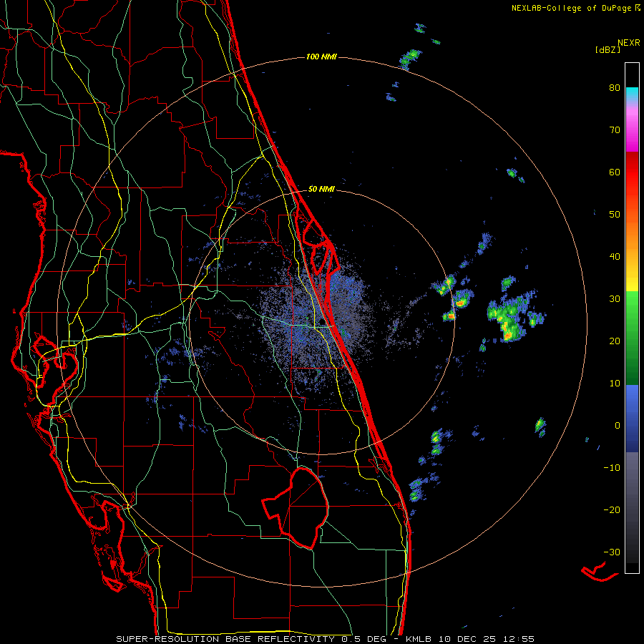The height and width of the screenshot is (644, 644).
Task: Click the 10 value on the dBZ scale
Action: [615, 384]
